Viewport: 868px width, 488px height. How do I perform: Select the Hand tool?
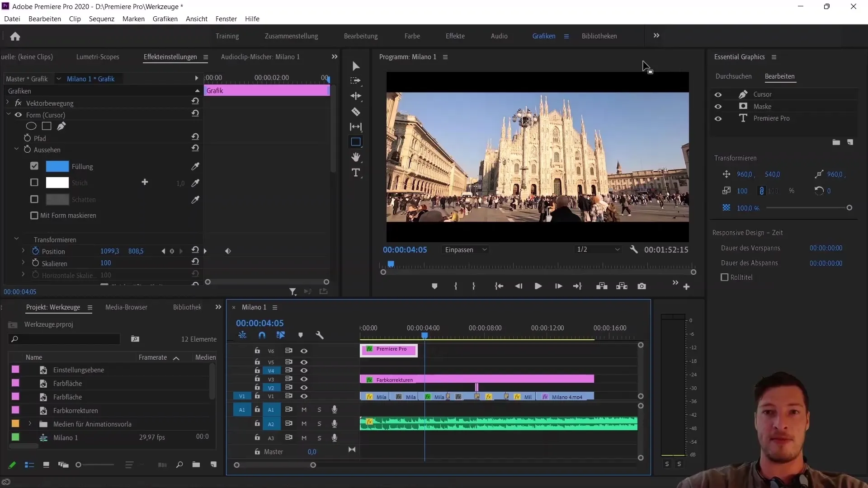tap(356, 157)
